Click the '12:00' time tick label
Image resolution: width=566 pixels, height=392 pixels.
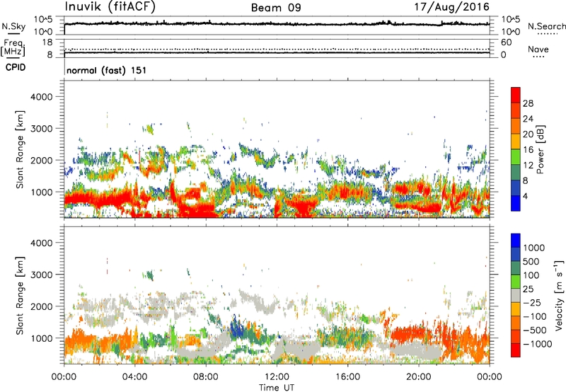pos(277,377)
